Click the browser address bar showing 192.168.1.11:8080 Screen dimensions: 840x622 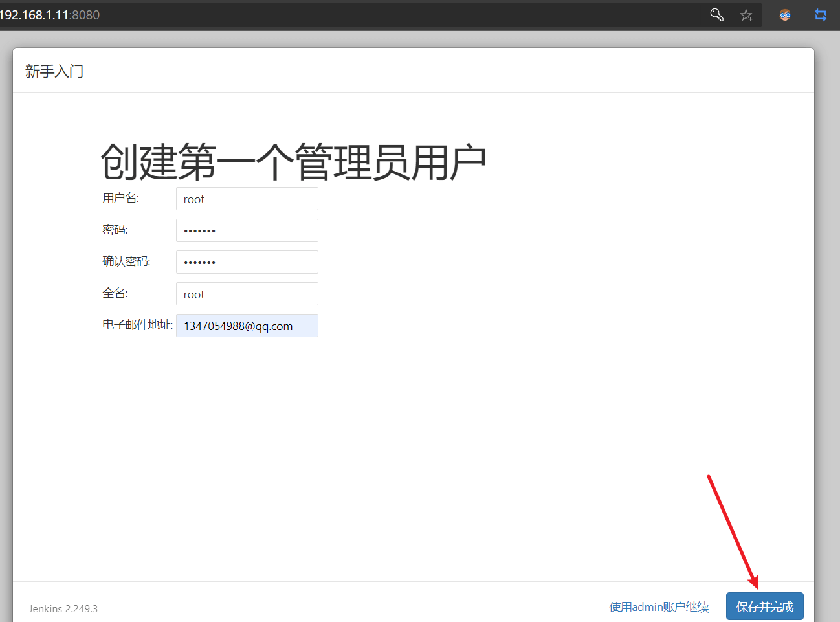[50, 14]
